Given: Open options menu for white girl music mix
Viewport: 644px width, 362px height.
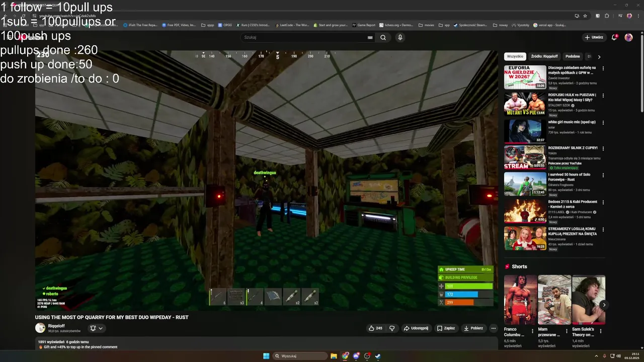Looking at the screenshot, I should 603,123.
